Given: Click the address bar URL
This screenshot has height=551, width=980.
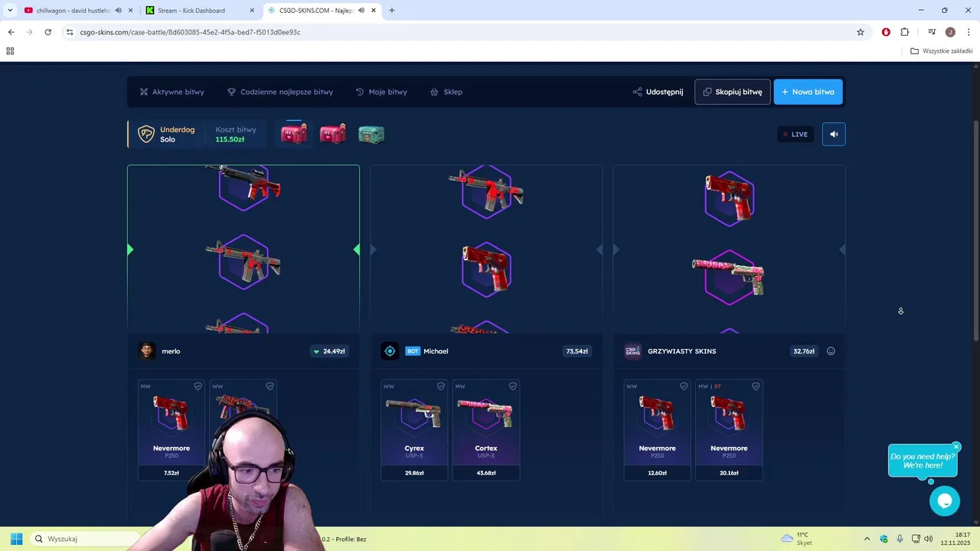Looking at the screenshot, I should coord(190,32).
